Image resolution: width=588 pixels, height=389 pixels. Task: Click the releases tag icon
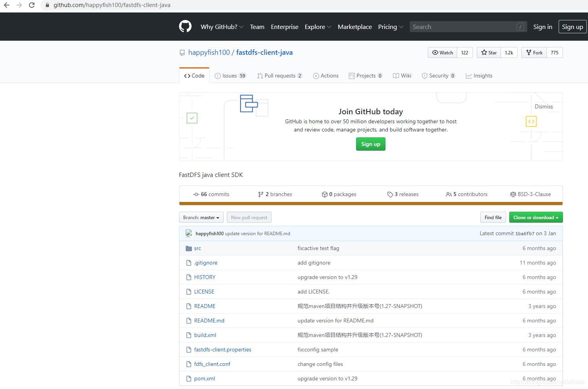coord(390,194)
